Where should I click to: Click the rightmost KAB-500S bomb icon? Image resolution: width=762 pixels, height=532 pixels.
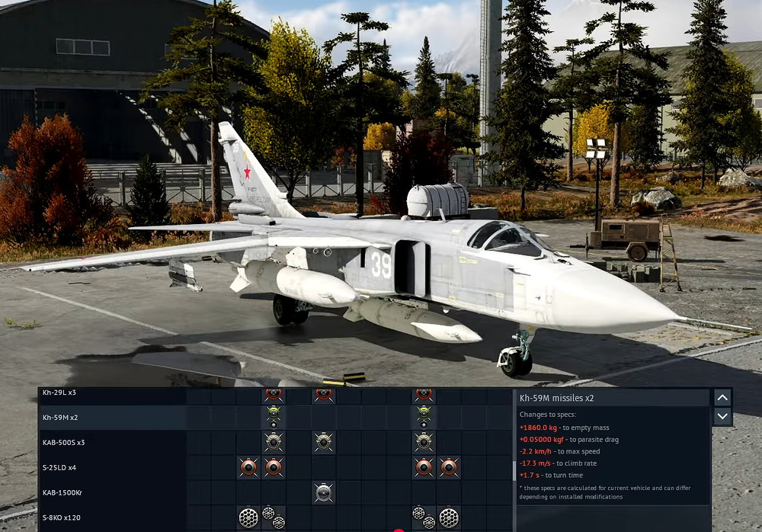[x=424, y=442]
